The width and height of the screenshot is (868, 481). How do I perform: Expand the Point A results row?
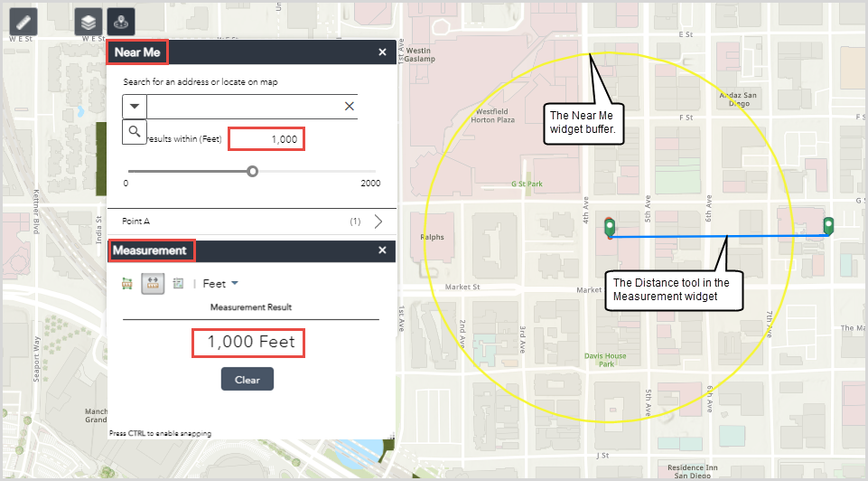378,221
